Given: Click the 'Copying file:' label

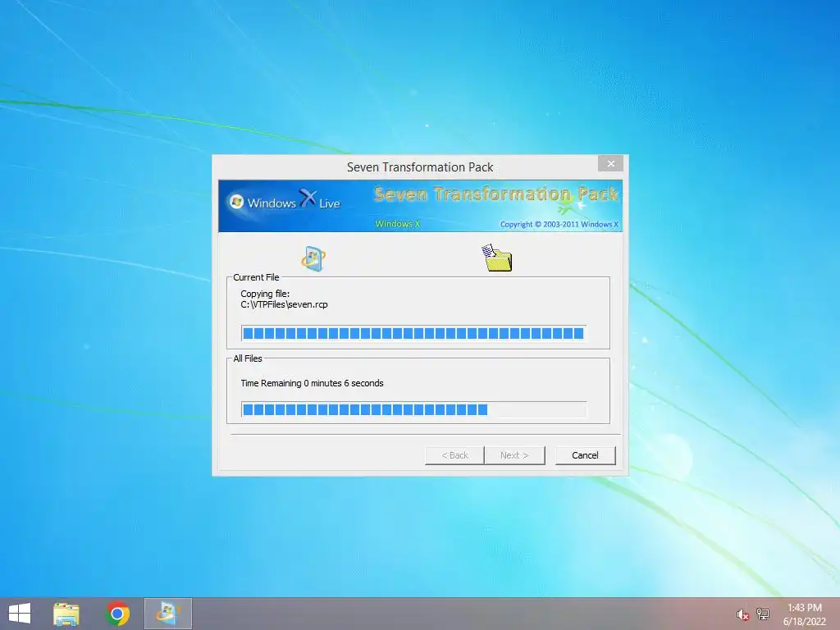Looking at the screenshot, I should pos(265,294).
